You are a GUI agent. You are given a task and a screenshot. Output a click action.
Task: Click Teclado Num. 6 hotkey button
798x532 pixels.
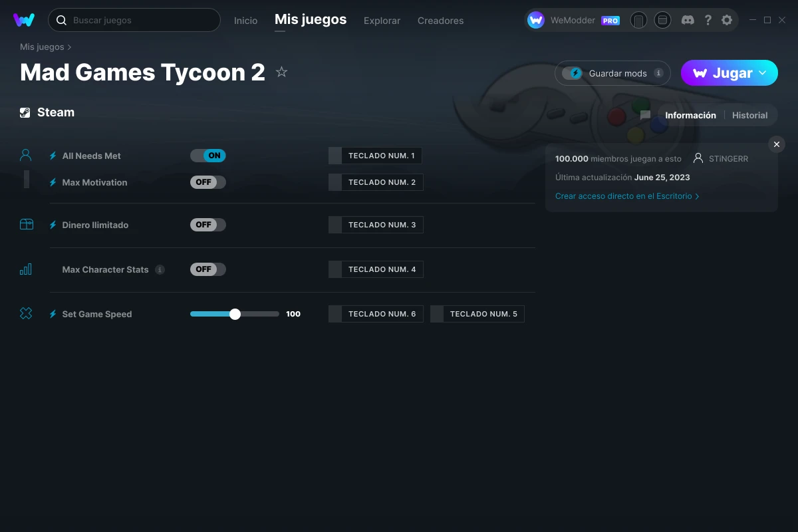click(376, 314)
